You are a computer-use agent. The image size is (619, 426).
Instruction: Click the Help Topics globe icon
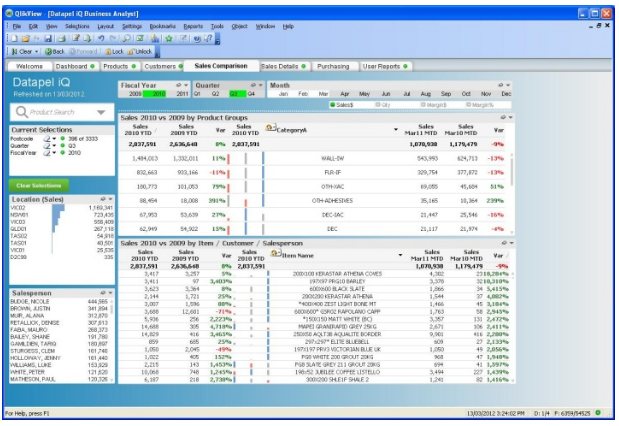197,39
